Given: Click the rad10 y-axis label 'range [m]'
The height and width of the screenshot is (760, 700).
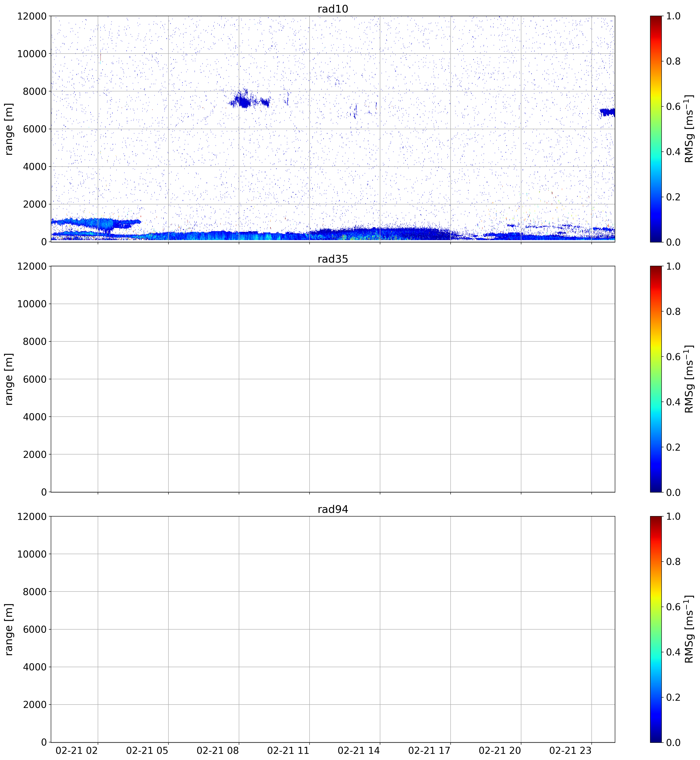Looking at the screenshot, I should tap(8, 129).
